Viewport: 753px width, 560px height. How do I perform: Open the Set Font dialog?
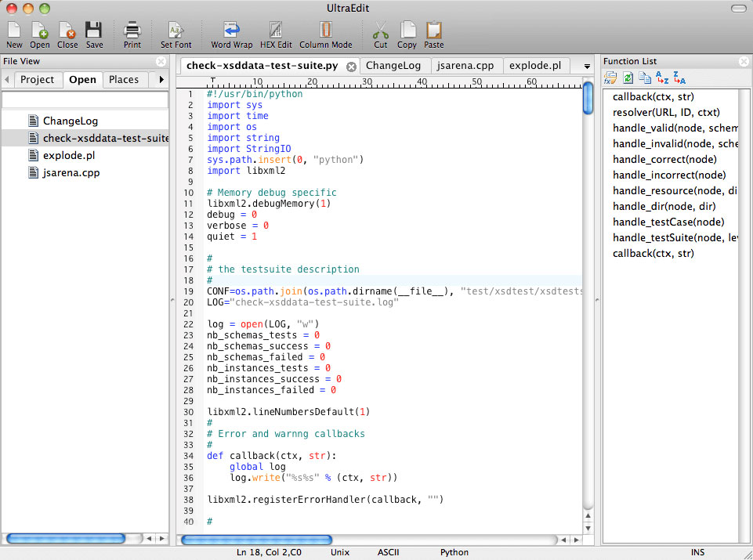tap(176, 34)
